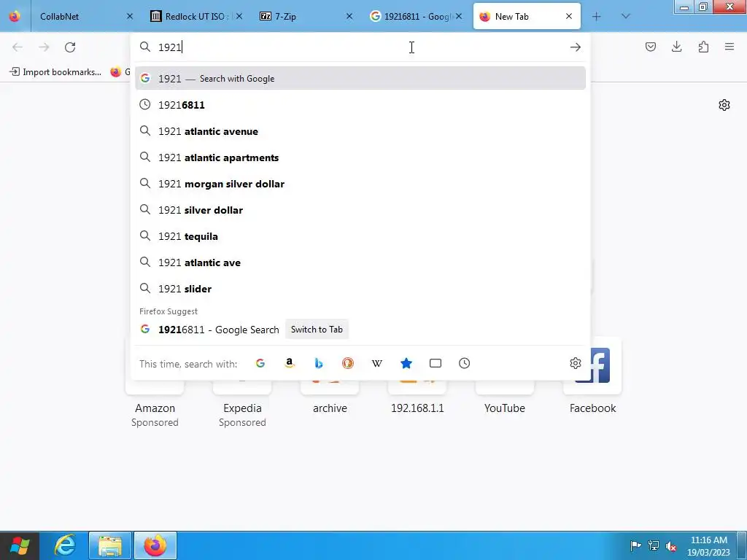Click the Firefox taskbar button
Viewport: 747px width, 560px height.
(x=155, y=545)
